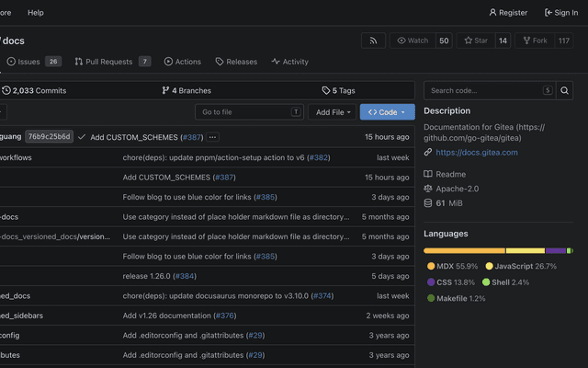Open the watchers count 50

444,40
